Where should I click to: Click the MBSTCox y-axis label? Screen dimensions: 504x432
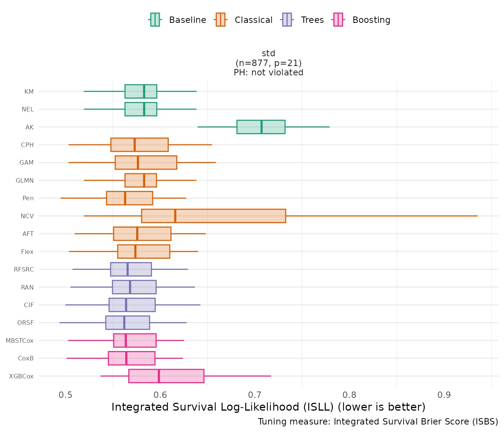(x=19, y=340)
